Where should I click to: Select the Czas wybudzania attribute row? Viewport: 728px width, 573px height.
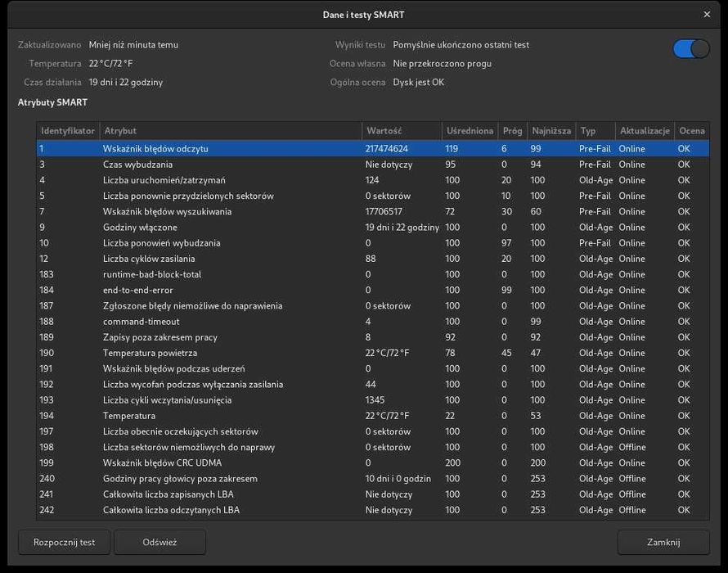pyautogui.click(x=137, y=165)
